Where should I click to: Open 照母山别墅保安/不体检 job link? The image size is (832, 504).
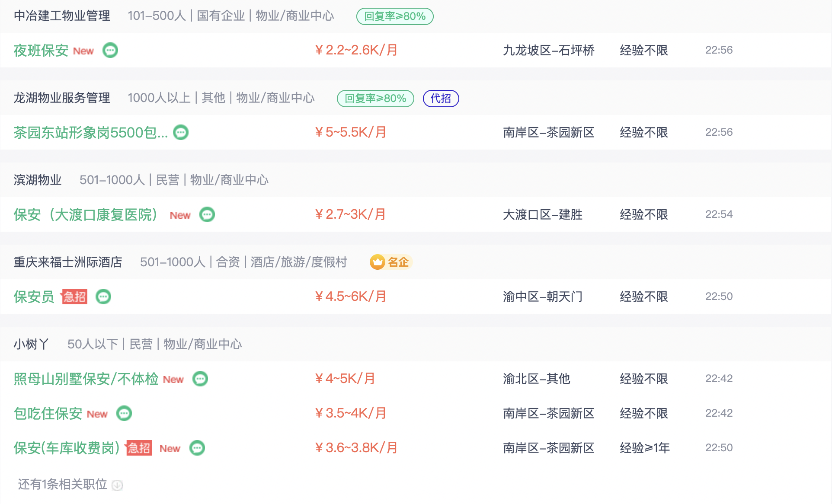click(86, 379)
